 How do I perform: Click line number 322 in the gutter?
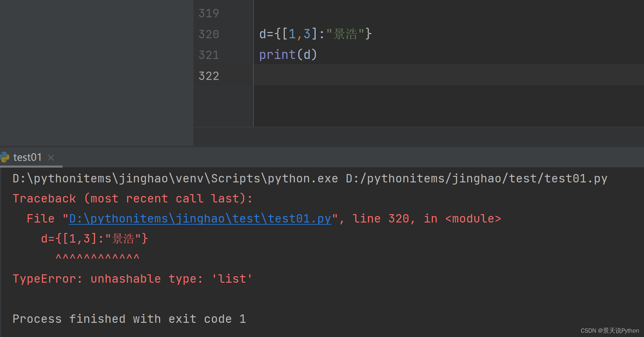(x=209, y=76)
